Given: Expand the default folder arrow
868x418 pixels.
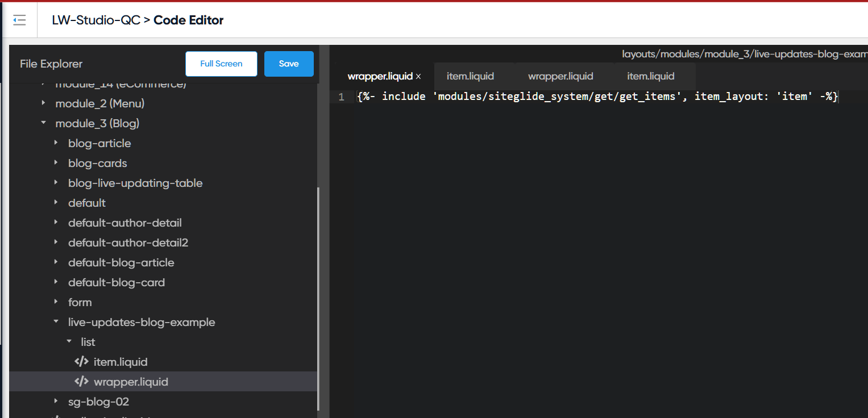Looking at the screenshot, I should [x=56, y=203].
